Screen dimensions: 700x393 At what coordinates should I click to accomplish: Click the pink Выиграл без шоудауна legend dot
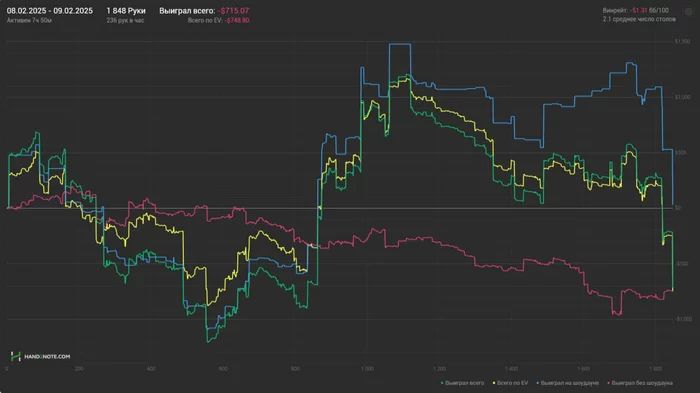coord(608,383)
